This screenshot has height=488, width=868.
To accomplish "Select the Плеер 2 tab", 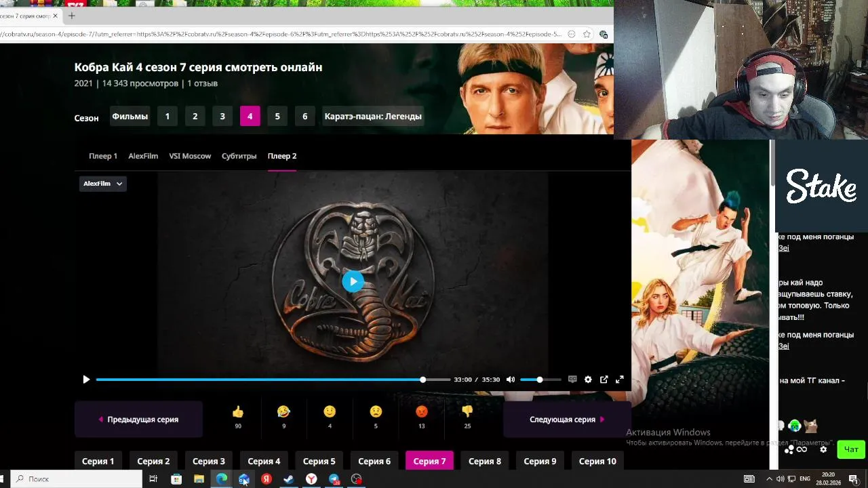I will click(282, 156).
